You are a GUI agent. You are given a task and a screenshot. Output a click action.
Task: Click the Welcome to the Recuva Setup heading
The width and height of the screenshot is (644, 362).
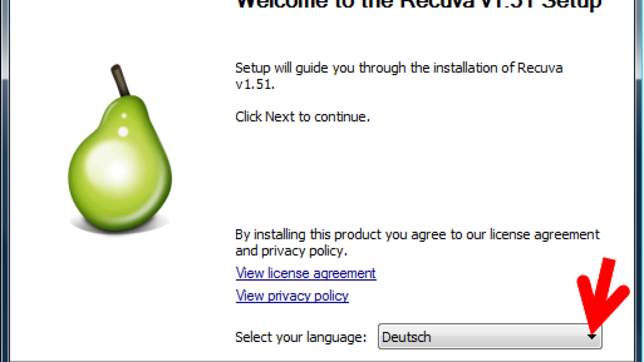coord(419,5)
